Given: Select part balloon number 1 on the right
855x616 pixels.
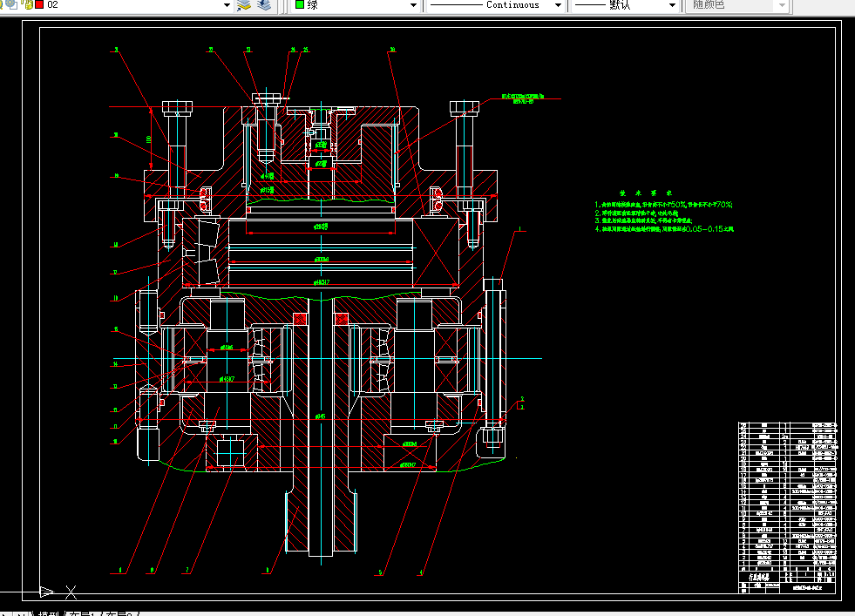Looking at the screenshot, I should [x=519, y=230].
